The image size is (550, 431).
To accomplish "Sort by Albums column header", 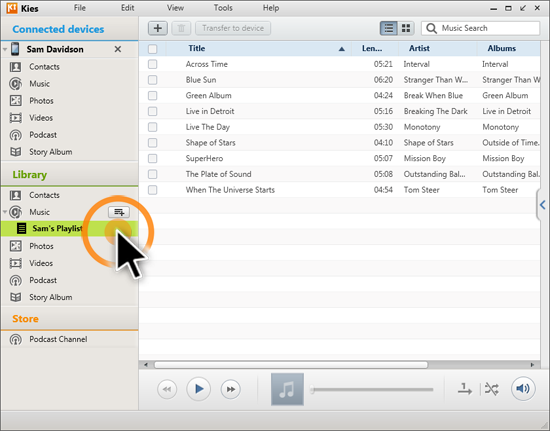I will (x=502, y=48).
